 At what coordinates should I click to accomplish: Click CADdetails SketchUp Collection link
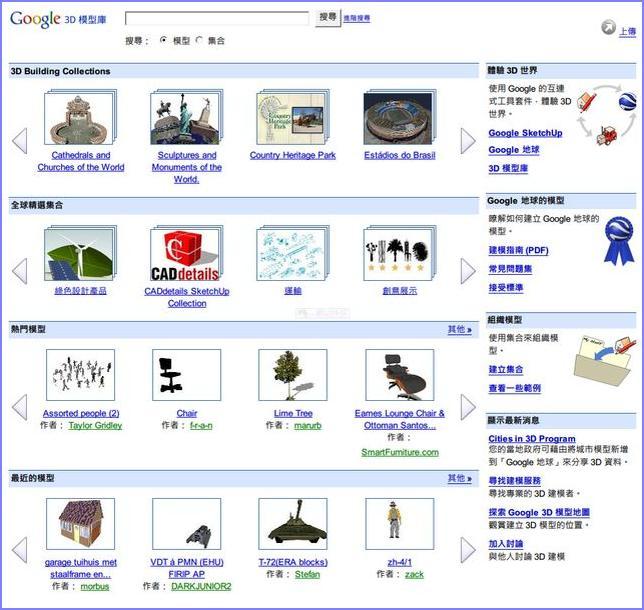187,297
